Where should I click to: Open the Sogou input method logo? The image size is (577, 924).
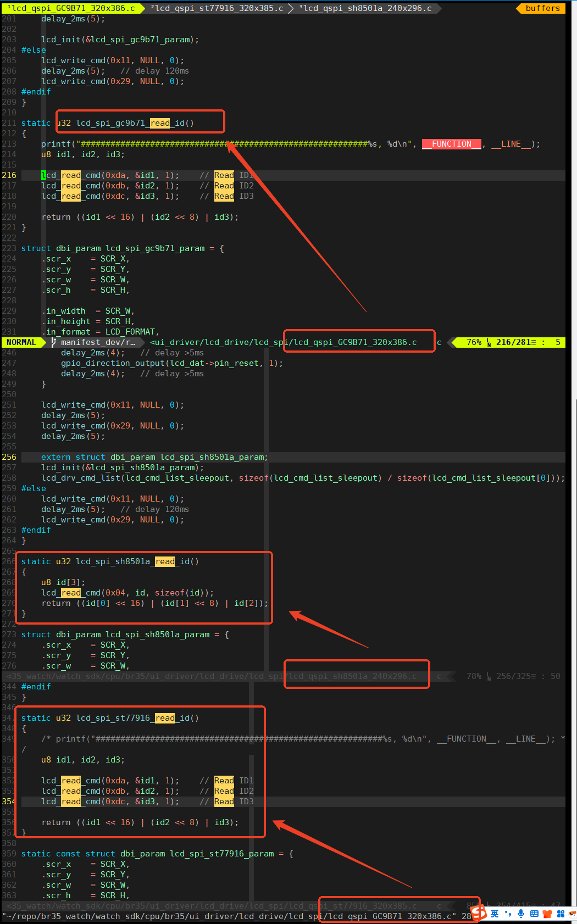tap(479, 913)
